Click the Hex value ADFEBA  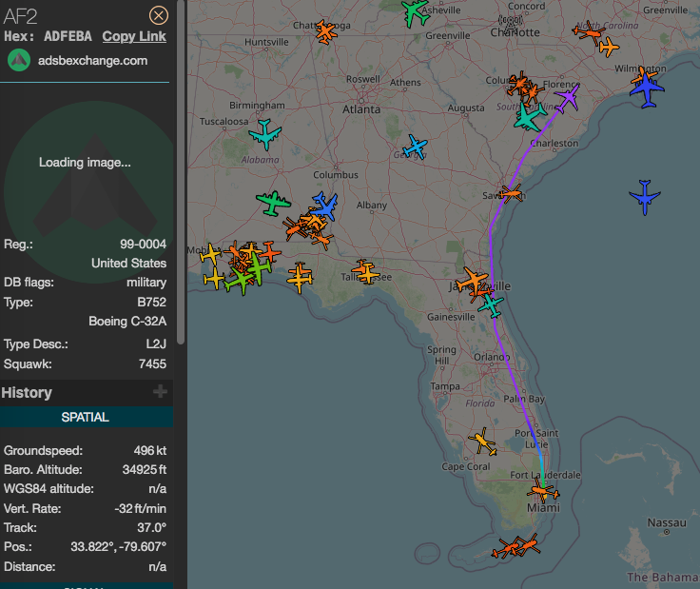pyautogui.click(x=68, y=36)
